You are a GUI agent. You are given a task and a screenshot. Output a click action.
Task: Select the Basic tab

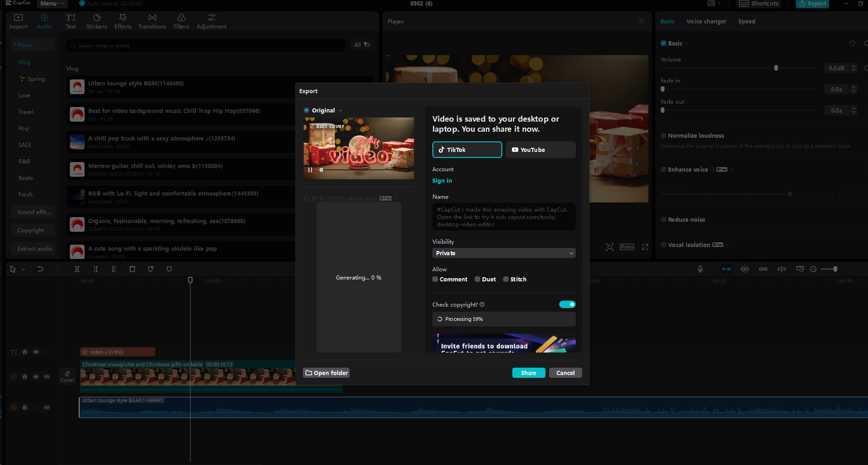click(x=667, y=21)
